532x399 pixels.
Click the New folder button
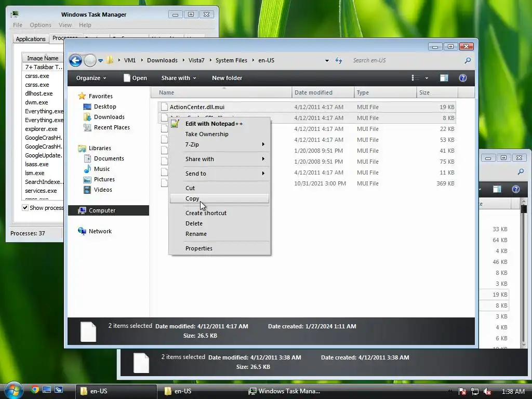(x=227, y=78)
